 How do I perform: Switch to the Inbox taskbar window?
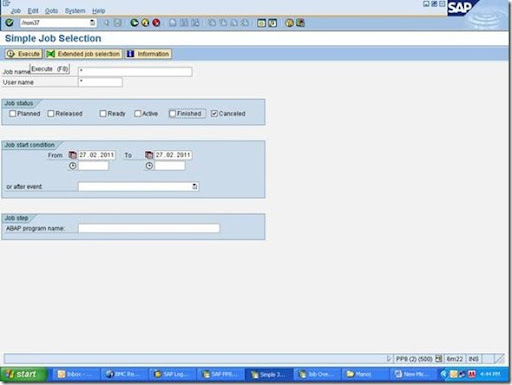(75, 374)
